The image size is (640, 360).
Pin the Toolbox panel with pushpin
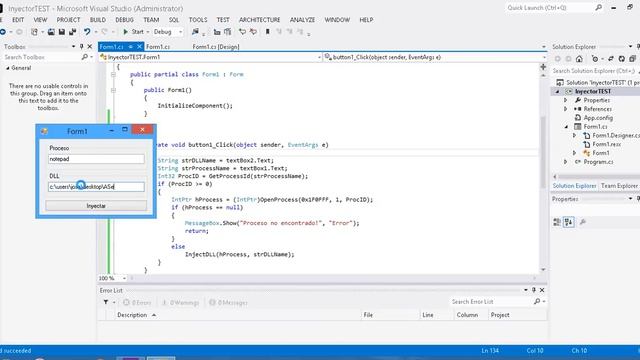click(x=81, y=47)
